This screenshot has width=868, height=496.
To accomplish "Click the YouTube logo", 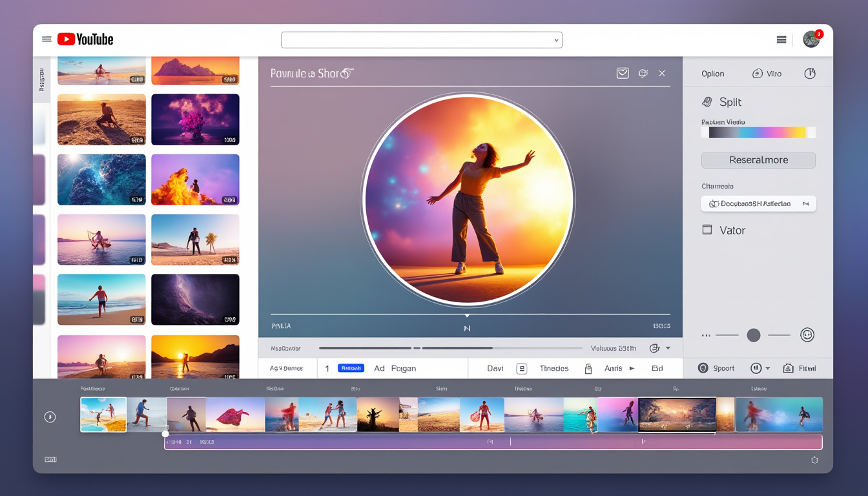I will [85, 39].
